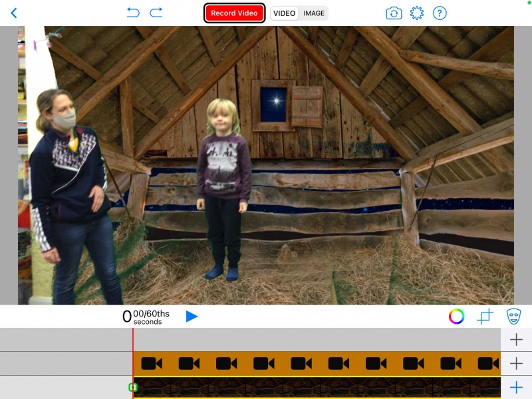Undo the last edit

(133, 13)
